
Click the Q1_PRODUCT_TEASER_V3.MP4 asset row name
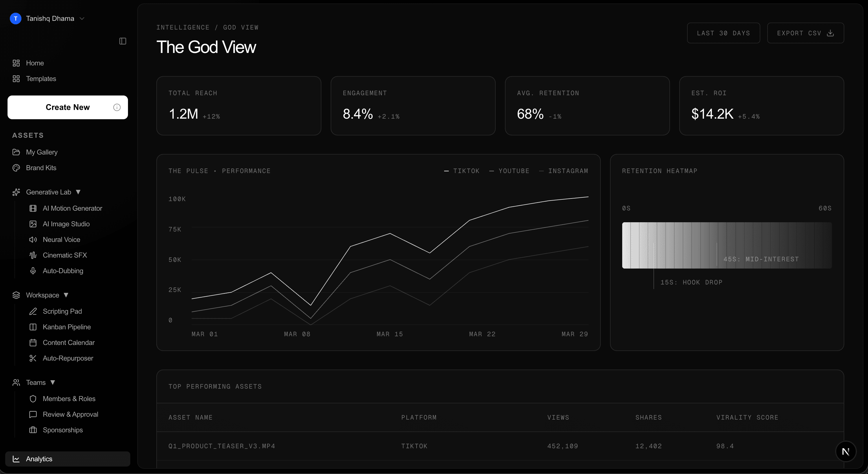(x=222, y=446)
